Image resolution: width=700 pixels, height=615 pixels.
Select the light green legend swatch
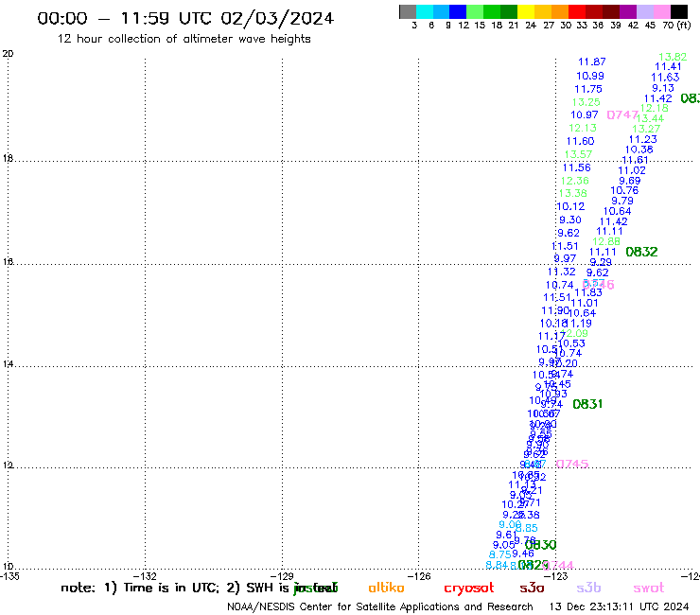point(475,11)
